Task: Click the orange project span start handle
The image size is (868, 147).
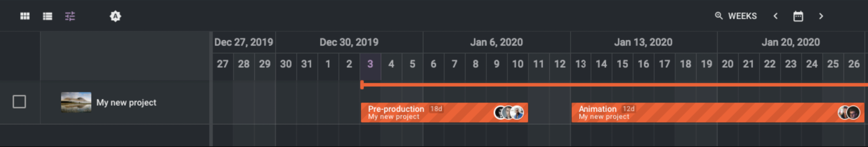Action: coord(362,85)
